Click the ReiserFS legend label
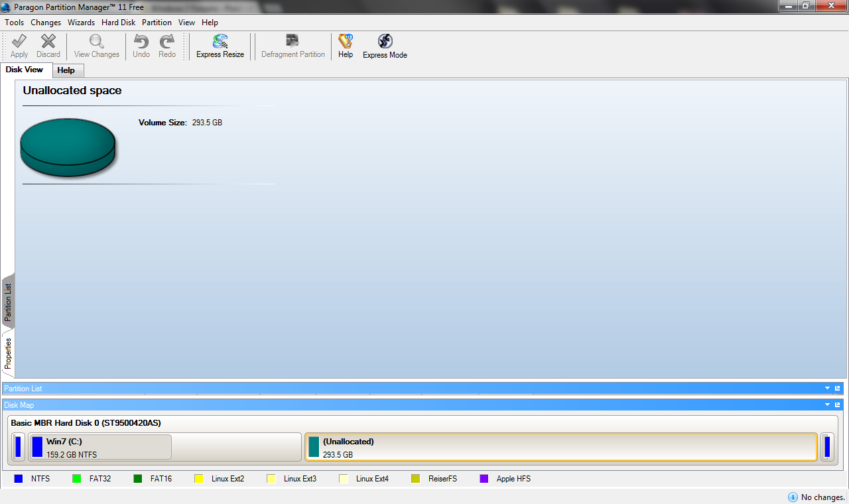Screen dimensions: 849x504 pos(442,479)
